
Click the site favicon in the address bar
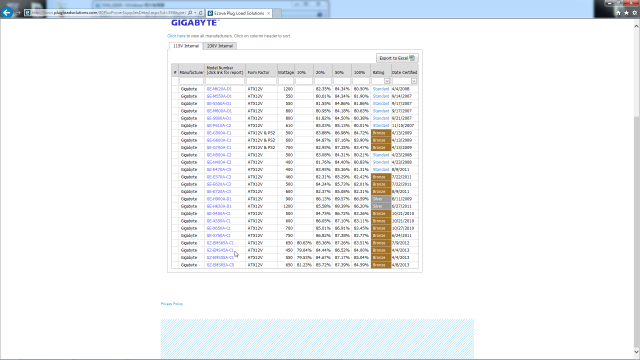[x=27, y=13]
